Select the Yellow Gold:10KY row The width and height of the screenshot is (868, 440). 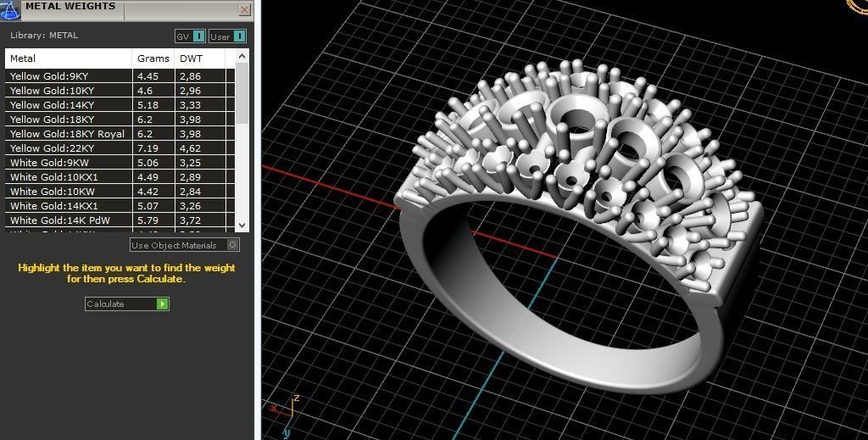(120, 91)
